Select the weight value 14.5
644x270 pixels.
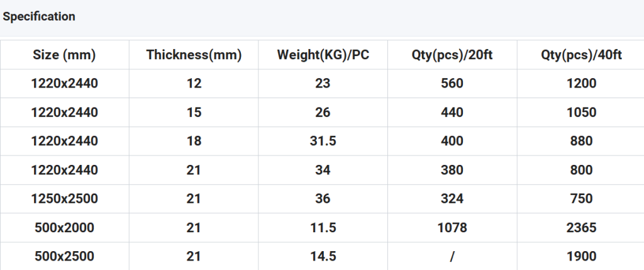coord(323,256)
